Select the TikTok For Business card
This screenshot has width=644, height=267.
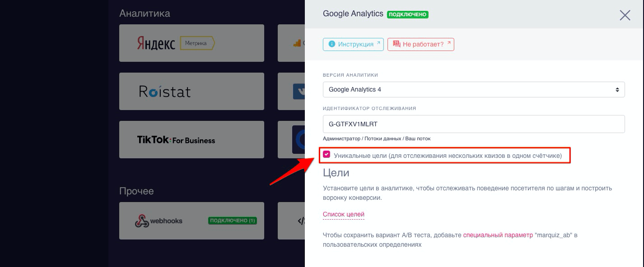click(x=191, y=139)
